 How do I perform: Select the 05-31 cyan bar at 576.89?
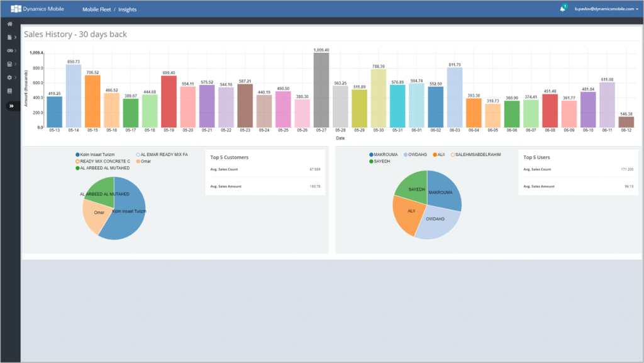pos(397,106)
